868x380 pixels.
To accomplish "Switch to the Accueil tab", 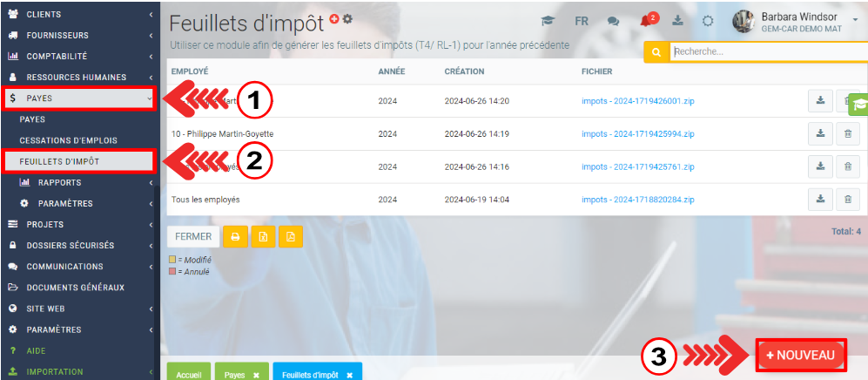I will [188, 374].
